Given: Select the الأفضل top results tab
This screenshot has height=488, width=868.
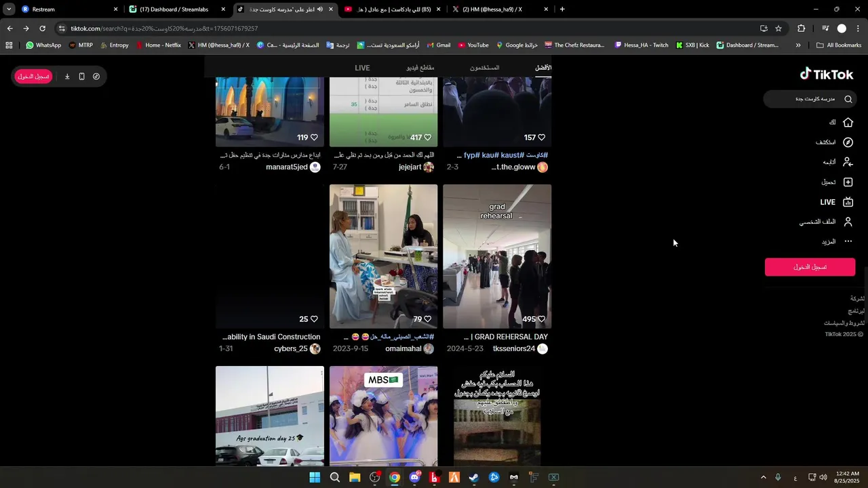Looking at the screenshot, I should [x=543, y=68].
